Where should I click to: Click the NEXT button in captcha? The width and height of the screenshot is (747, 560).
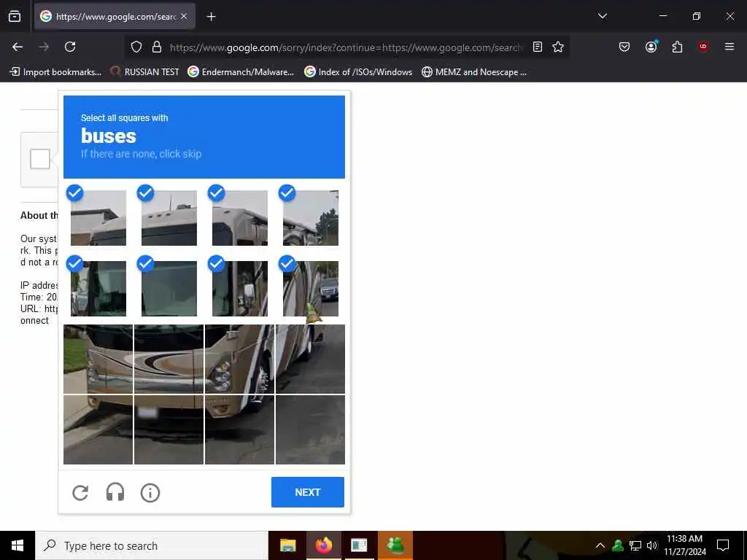[x=308, y=492]
